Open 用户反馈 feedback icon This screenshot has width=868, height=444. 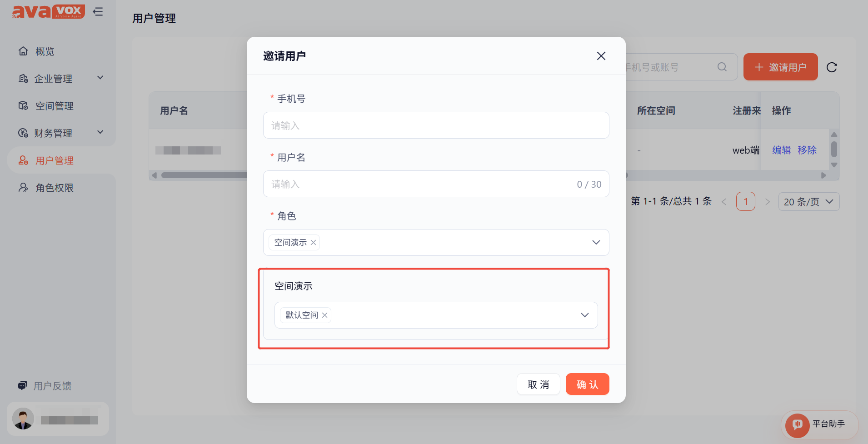[23, 386]
